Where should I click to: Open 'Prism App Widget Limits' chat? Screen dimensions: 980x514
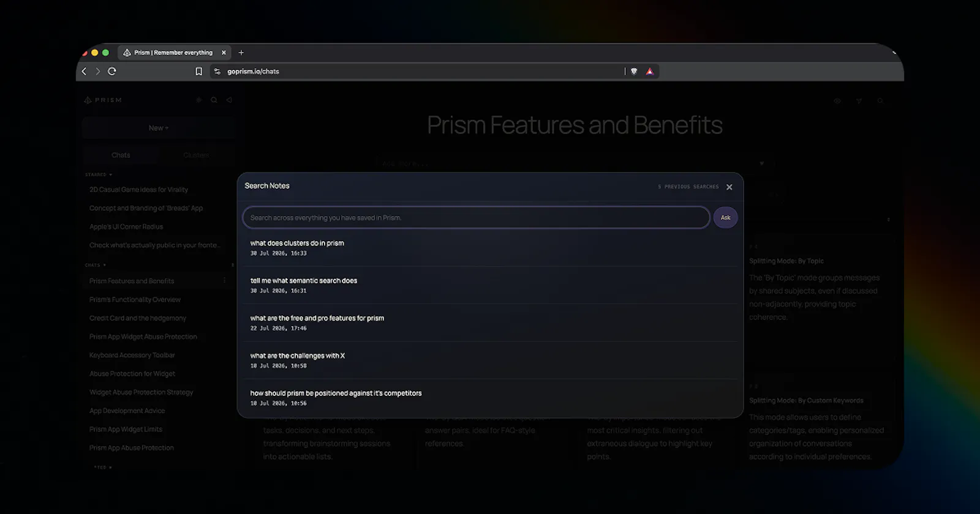(x=126, y=430)
